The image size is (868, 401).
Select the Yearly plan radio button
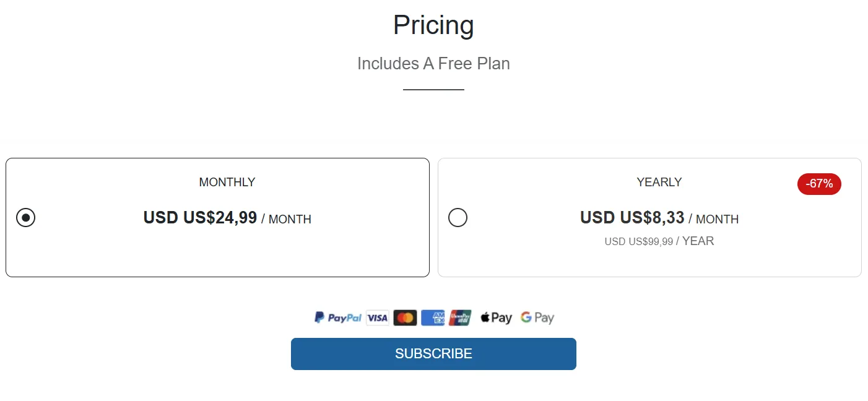pos(458,218)
